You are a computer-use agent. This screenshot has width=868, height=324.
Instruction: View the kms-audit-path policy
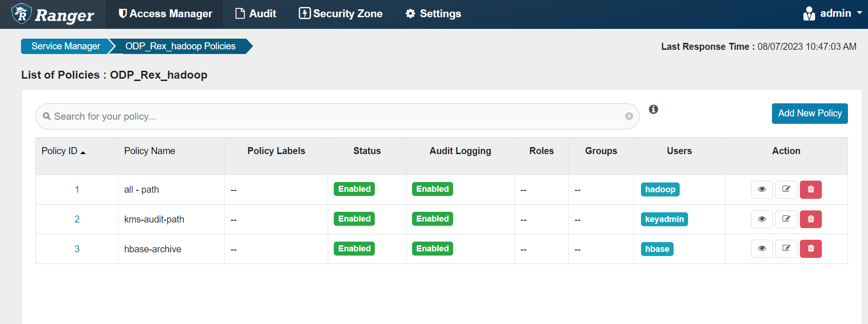(x=762, y=219)
